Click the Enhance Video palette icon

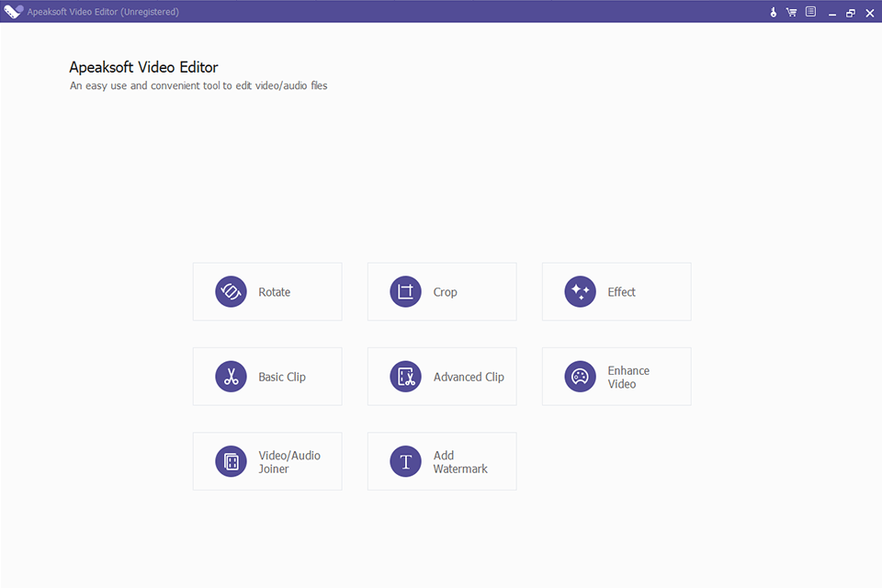[580, 377]
